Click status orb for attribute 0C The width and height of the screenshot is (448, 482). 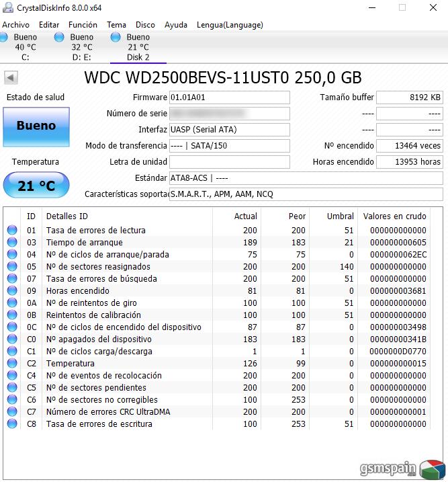[x=12, y=327]
